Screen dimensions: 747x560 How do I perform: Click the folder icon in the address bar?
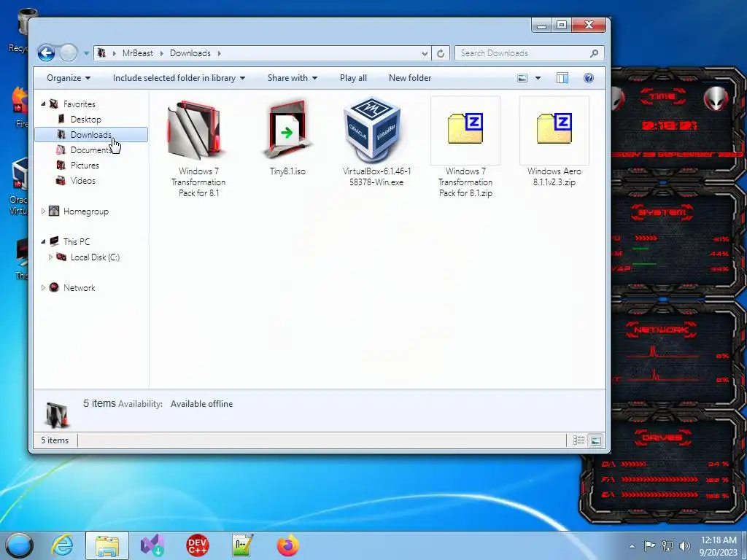(101, 52)
